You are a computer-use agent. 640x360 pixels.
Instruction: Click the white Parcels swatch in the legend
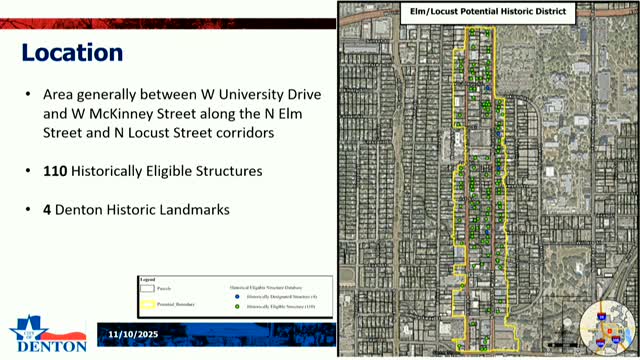(147, 289)
